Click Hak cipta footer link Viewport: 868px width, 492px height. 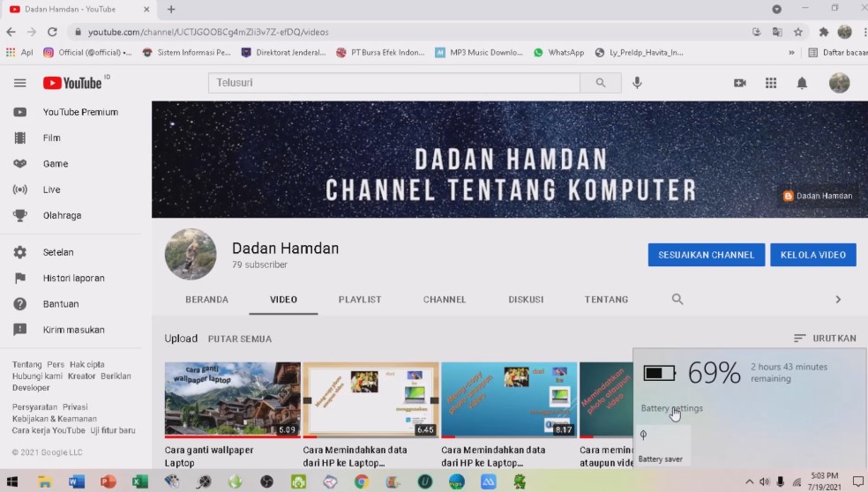(x=87, y=364)
